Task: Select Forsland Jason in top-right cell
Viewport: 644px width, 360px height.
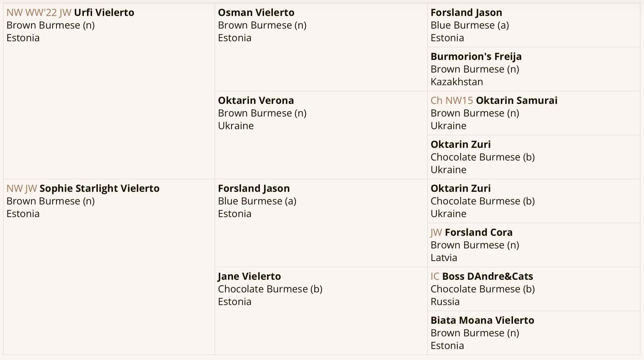Action: [x=466, y=13]
